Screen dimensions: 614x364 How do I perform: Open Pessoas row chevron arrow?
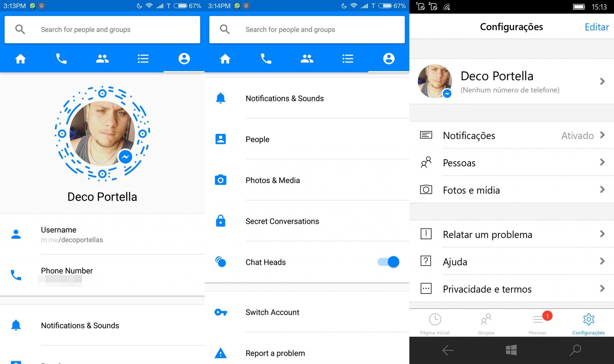pyautogui.click(x=602, y=162)
